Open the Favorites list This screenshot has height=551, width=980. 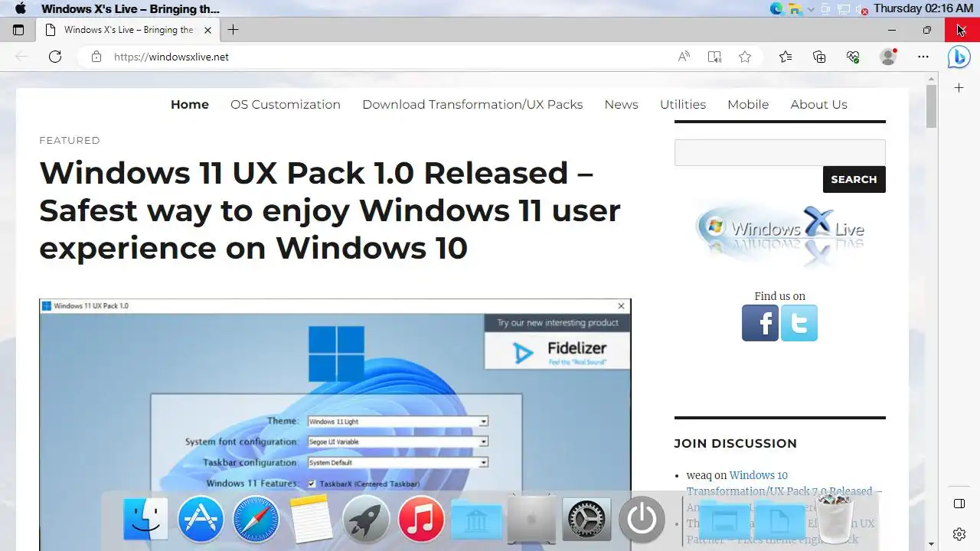coord(786,57)
